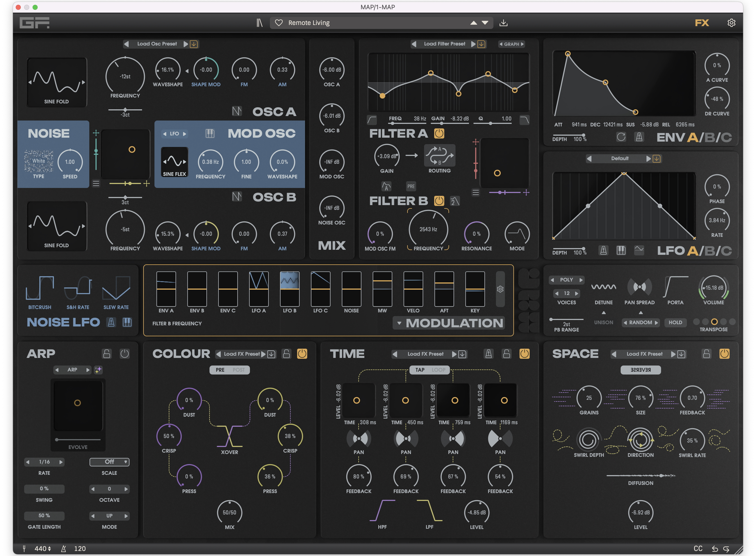Click the DIFFUSION slider
The image size is (756, 556).
(641, 476)
